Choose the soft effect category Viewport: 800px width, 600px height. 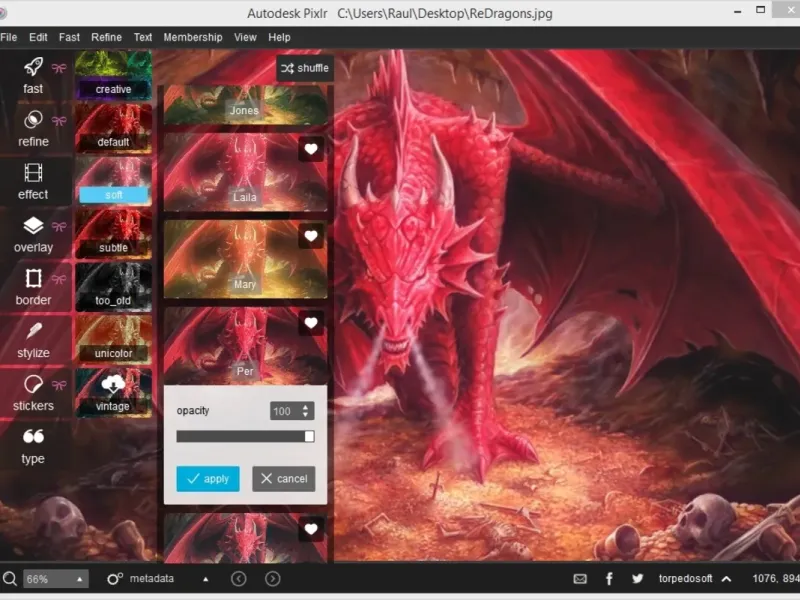(x=113, y=181)
